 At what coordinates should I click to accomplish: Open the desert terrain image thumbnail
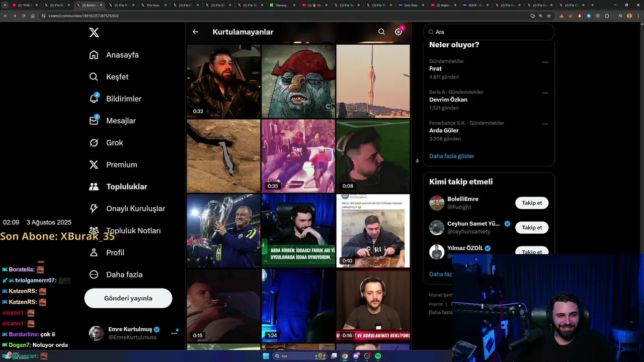[x=223, y=156]
